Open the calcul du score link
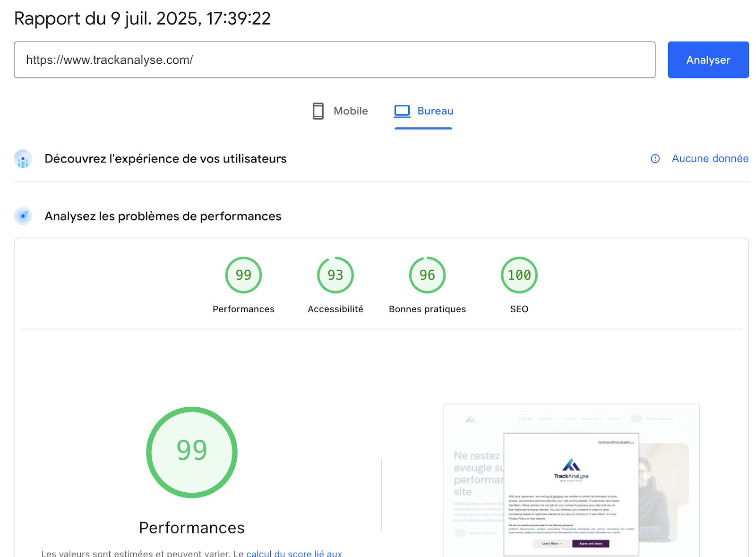This screenshot has height=557, width=756. tap(294, 553)
